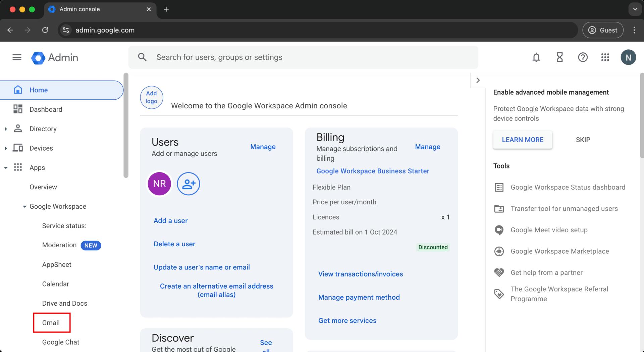Open Google Workspace Business Starter link
The image size is (644, 352).
373,171
